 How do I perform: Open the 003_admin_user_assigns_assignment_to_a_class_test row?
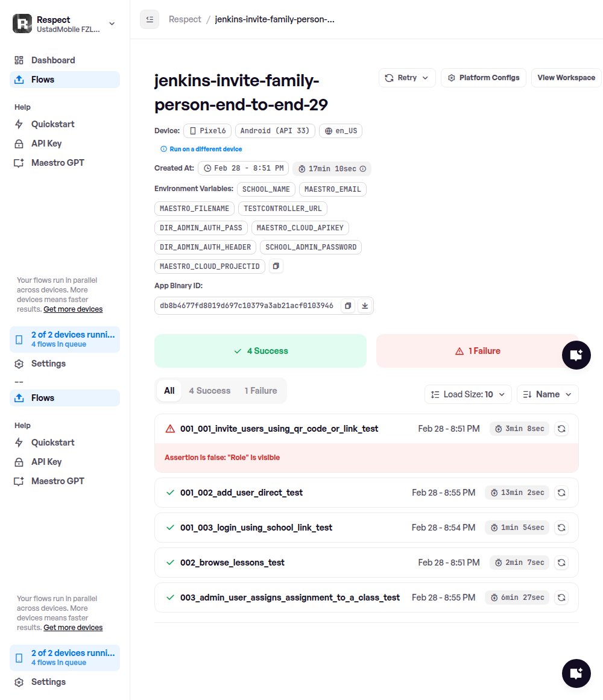pyautogui.click(x=289, y=598)
